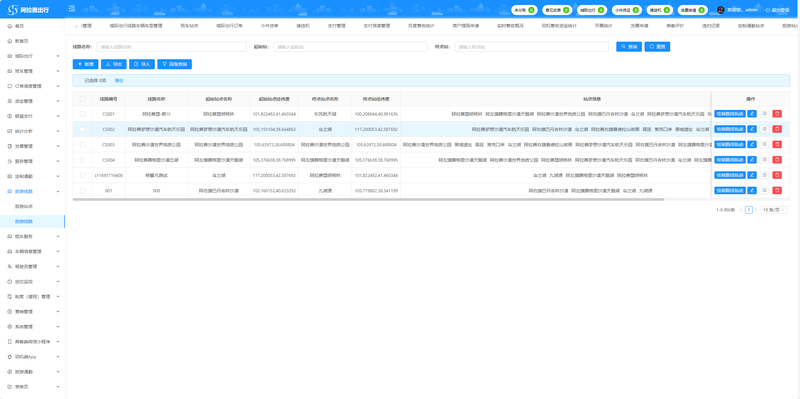Edit the route numbered LY1695716400
The width and height of the screenshot is (800, 399).
(752, 176)
